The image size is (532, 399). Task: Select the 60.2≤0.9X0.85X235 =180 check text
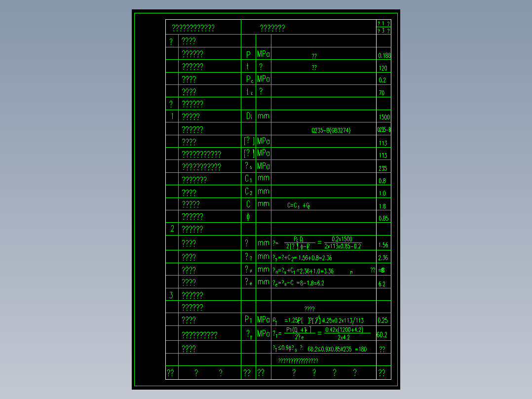(x=337, y=349)
